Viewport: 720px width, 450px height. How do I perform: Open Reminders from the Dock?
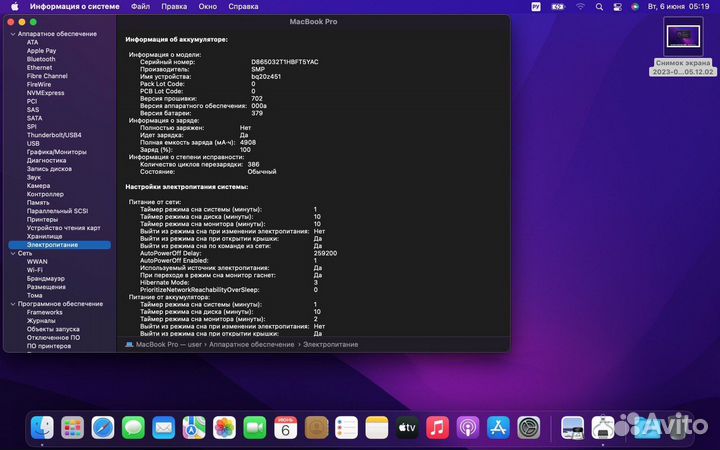tap(346, 428)
